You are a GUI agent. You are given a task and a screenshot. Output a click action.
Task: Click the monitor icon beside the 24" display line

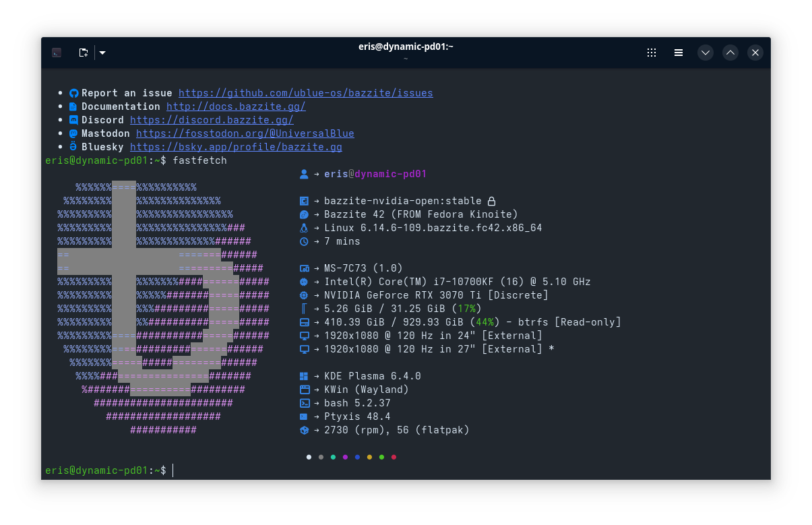304,336
